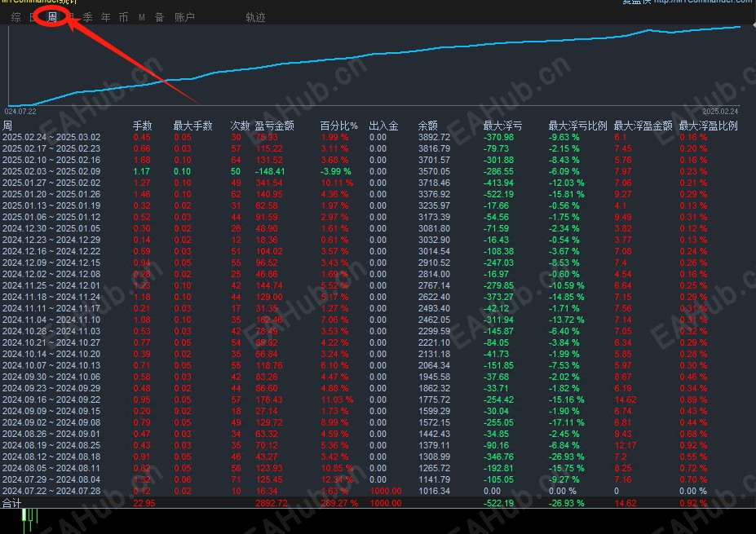The width and height of the screenshot is (756, 534).
Task: Click balance value 3032.90
Action: pos(434,240)
